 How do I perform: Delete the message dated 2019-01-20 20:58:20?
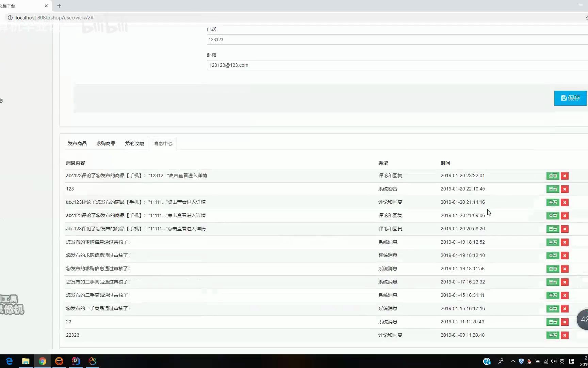[565, 229]
